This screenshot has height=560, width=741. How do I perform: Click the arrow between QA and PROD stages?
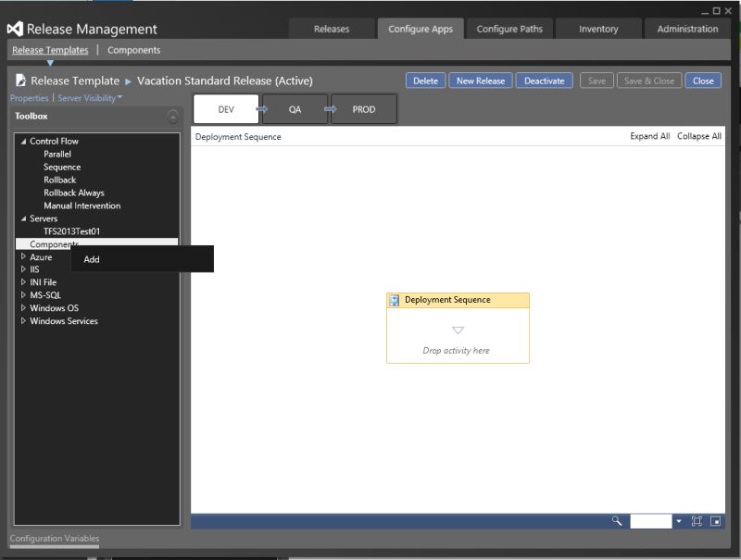(x=330, y=108)
